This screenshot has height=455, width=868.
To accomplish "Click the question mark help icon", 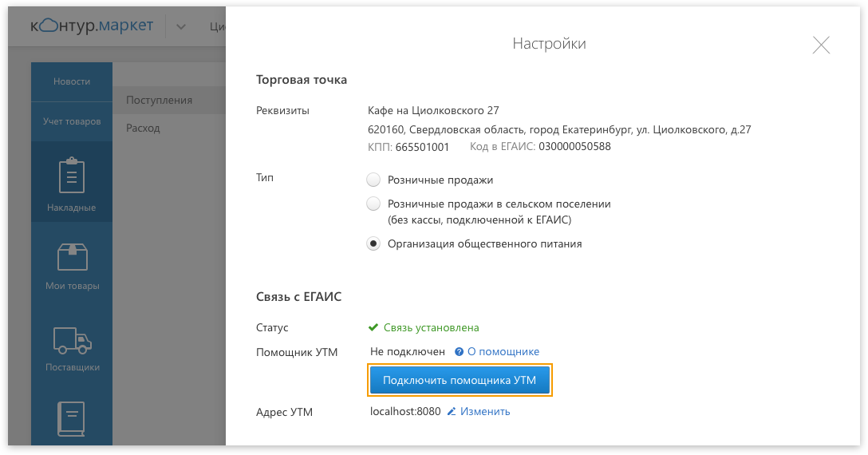I will click(x=459, y=352).
